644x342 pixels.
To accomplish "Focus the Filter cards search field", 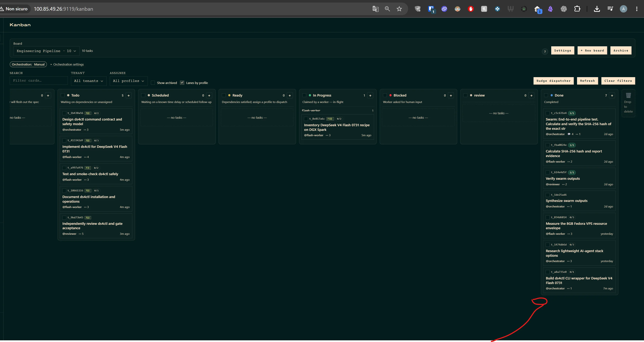I will coord(39,80).
